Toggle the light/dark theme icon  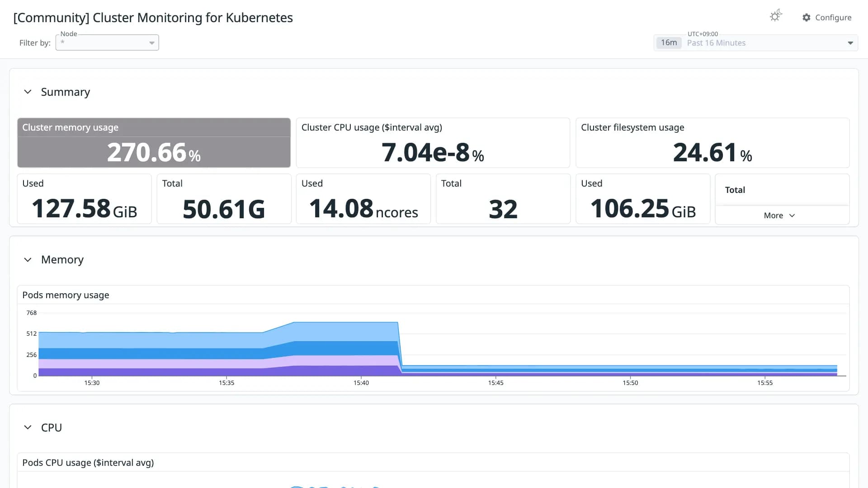pos(776,16)
